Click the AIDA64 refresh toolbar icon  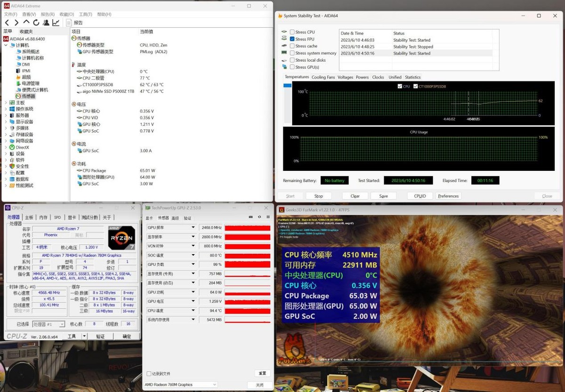[36, 23]
